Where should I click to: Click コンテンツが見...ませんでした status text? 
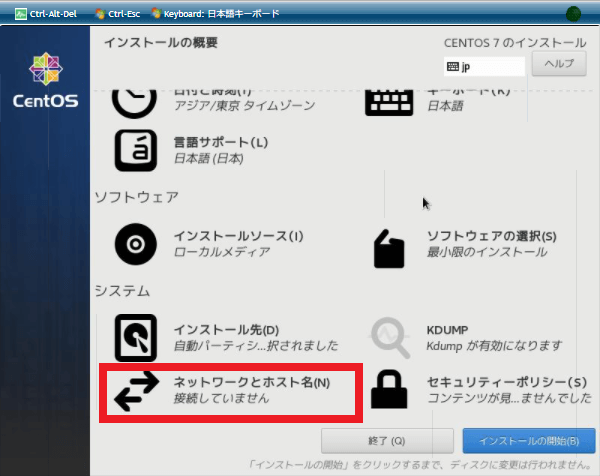tap(509, 398)
